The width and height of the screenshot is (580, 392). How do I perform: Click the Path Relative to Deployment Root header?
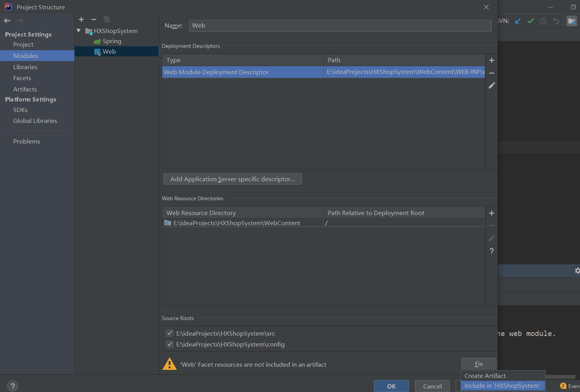404,213
